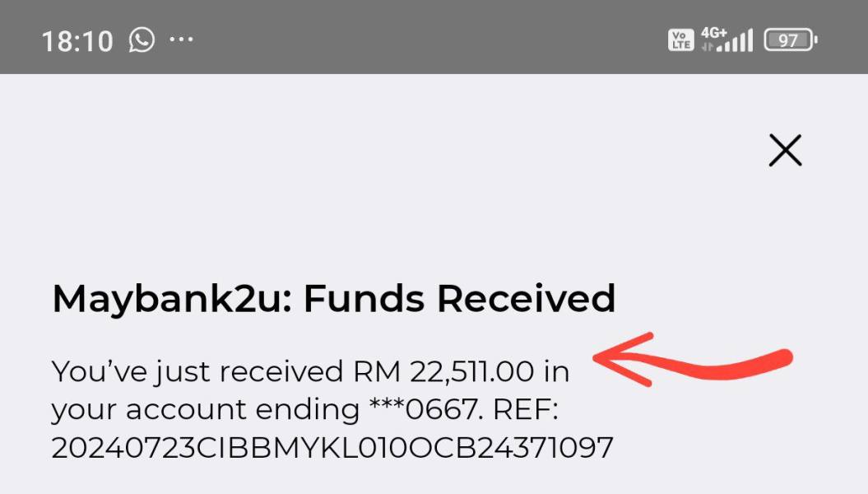The image size is (868, 494).
Task: Tap the reference number 20240723CIBBMYKL010OCB24371097
Action: [332, 447]
